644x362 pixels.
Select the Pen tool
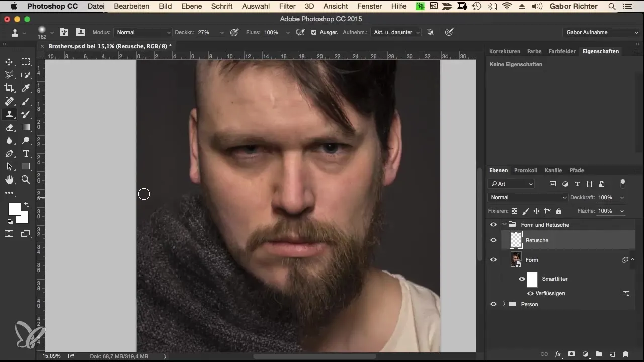(x=9, y=153)
